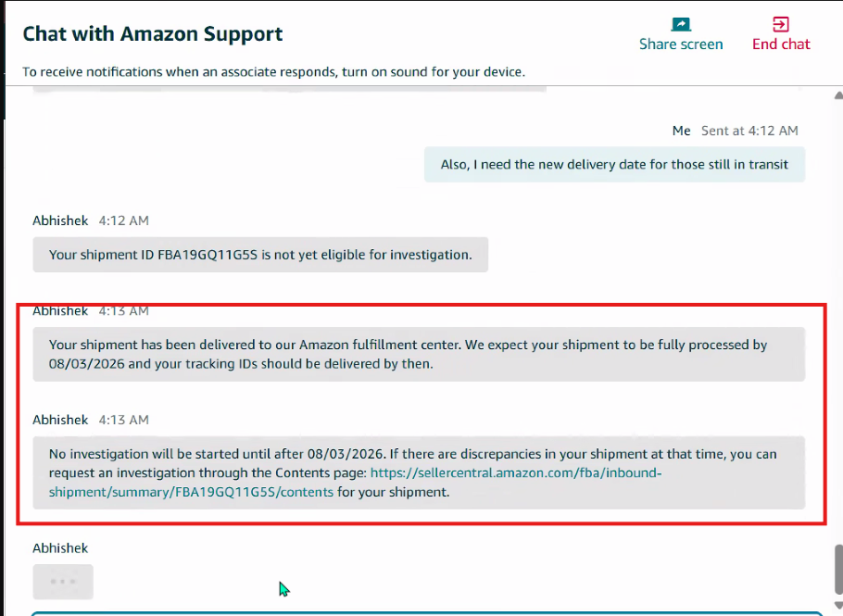Open the sellercentral.amazon.com contents page link
This screenshot has width=843, height=616.
pos(355,483)
